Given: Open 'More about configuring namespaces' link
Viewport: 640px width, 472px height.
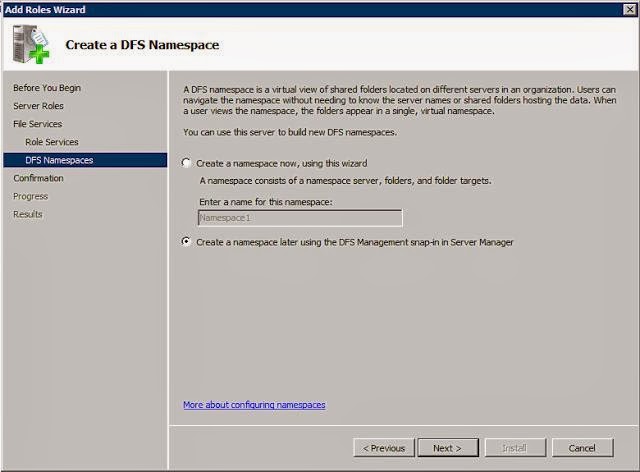Looking at the screenshot, I should tap(254, 405).
